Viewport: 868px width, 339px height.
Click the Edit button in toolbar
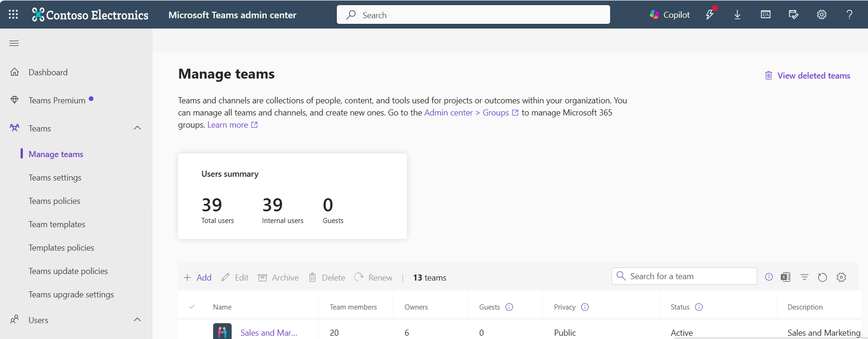tap(235, 277)
